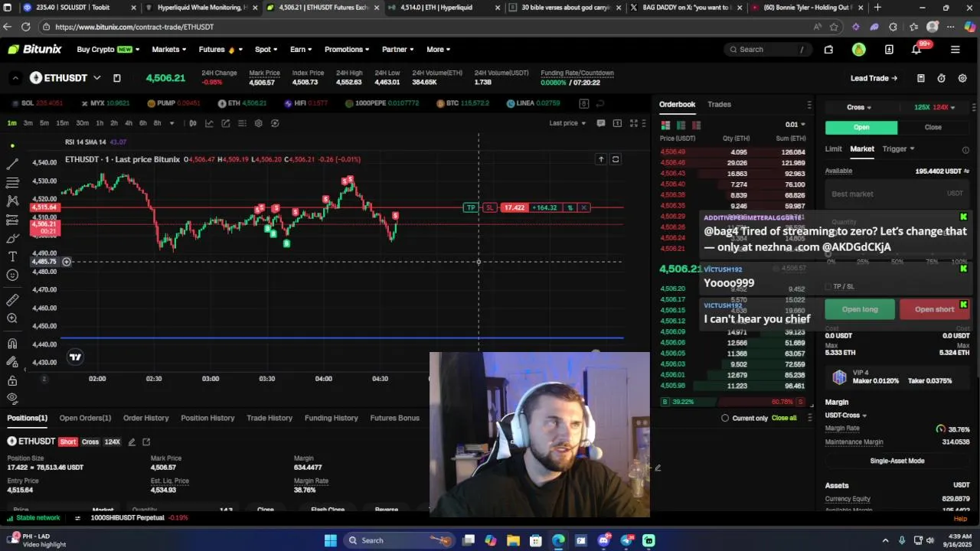The width and height of the screenshot is (980, 551).
Task: Select the 1m timeframe
Action: [x=12, y=123]
